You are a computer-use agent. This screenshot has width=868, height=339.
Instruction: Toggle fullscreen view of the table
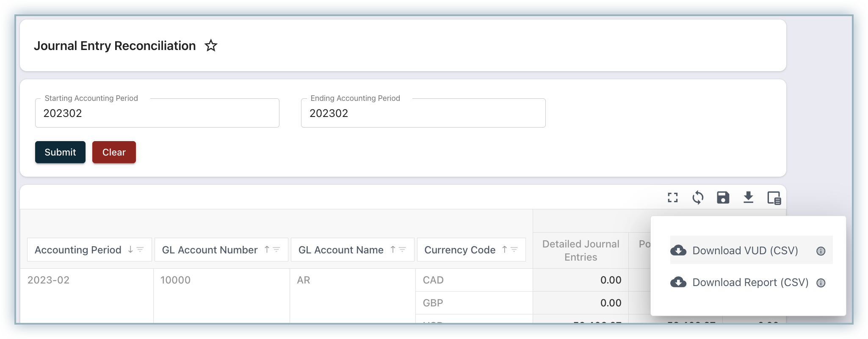coord(673,197)
